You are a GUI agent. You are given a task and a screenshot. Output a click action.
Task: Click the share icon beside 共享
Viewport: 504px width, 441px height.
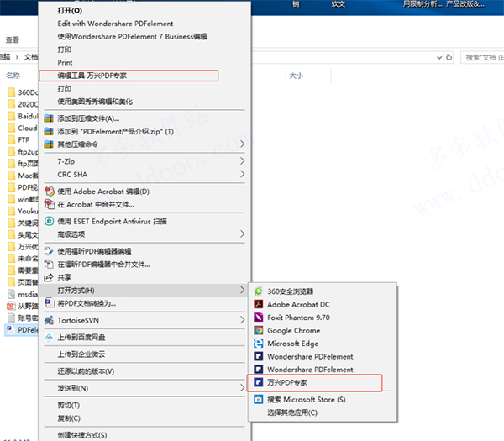click(x=49, y=277)
